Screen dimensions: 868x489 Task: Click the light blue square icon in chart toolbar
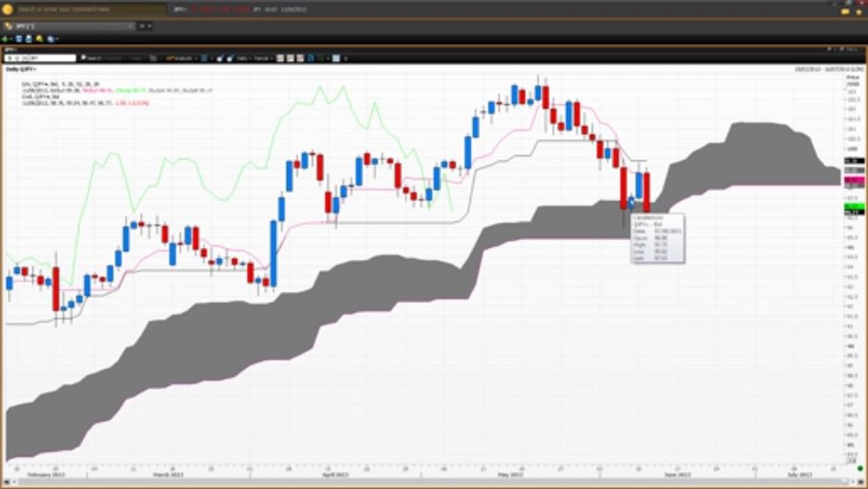click(336, 58)
